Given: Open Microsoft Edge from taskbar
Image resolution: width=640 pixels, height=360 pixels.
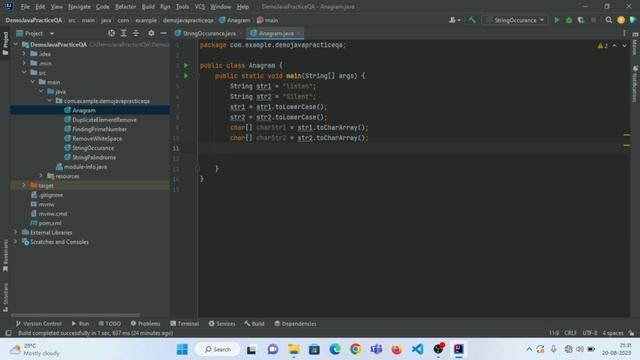Looking at the screenshot, I should [335, 349].
